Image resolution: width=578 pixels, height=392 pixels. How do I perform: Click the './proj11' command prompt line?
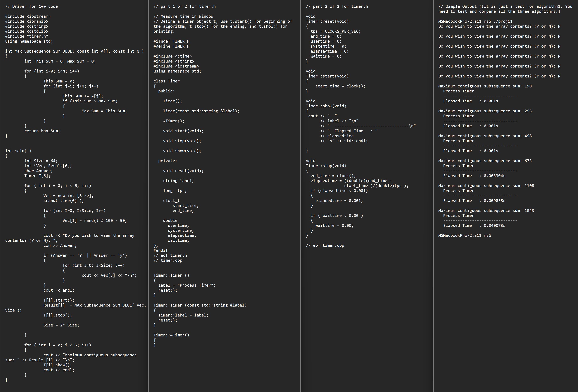tap(475, 21)
